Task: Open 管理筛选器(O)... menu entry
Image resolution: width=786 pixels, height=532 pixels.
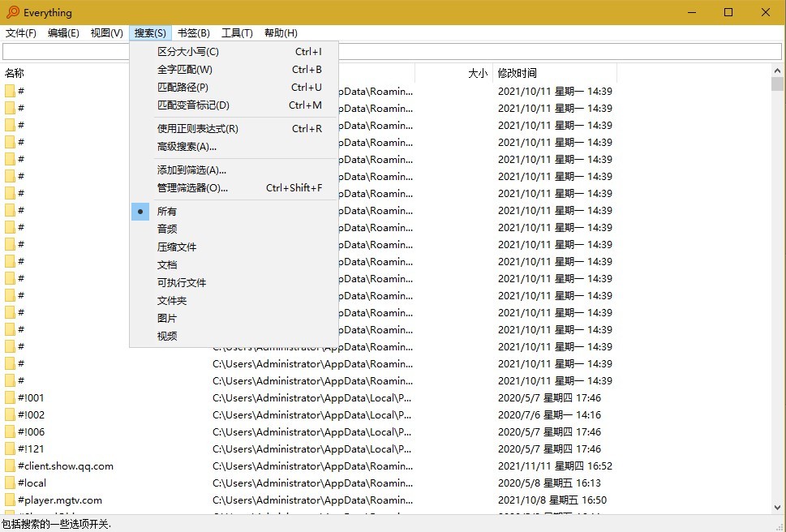Action: [x=234, y=188]
